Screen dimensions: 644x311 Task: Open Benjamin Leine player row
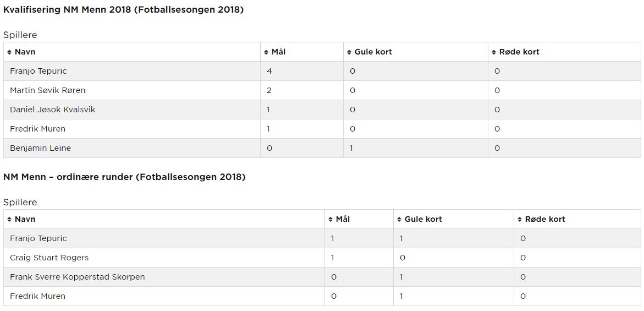click(322, 148)
